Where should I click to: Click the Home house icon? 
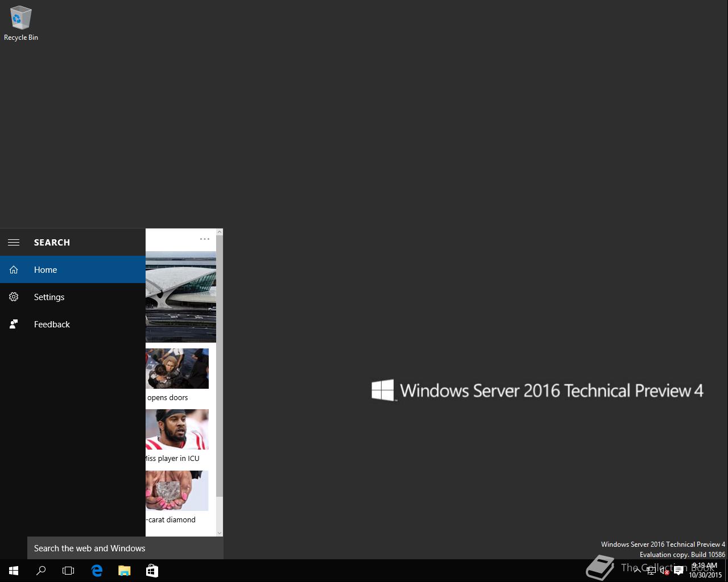14,269
